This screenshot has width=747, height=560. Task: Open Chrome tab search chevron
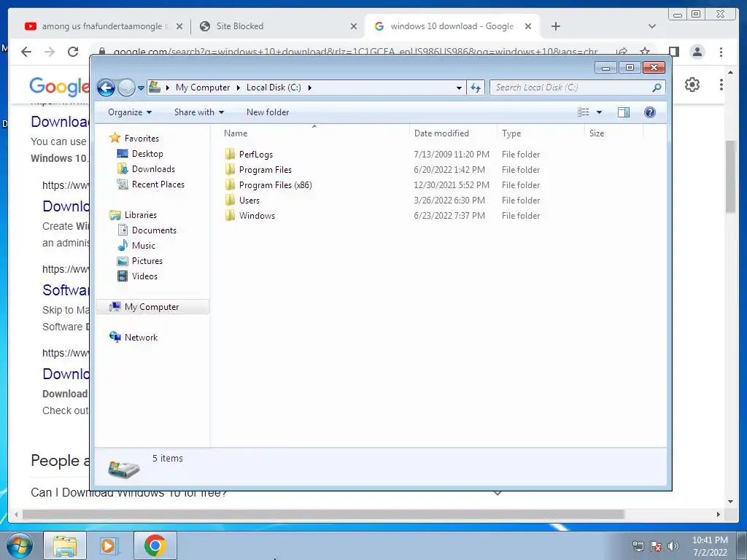coord(652,26)
